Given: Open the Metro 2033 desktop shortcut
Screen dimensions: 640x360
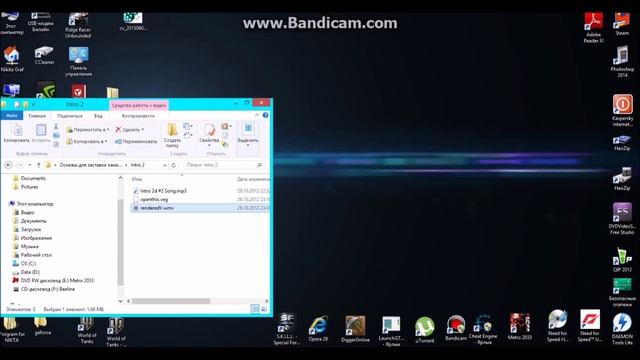Looking at the screenshot, I should tap(520, 327).
